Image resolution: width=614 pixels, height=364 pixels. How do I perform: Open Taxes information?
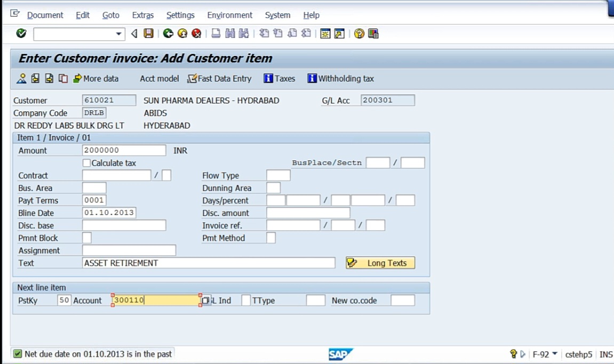tap(279, 79)
